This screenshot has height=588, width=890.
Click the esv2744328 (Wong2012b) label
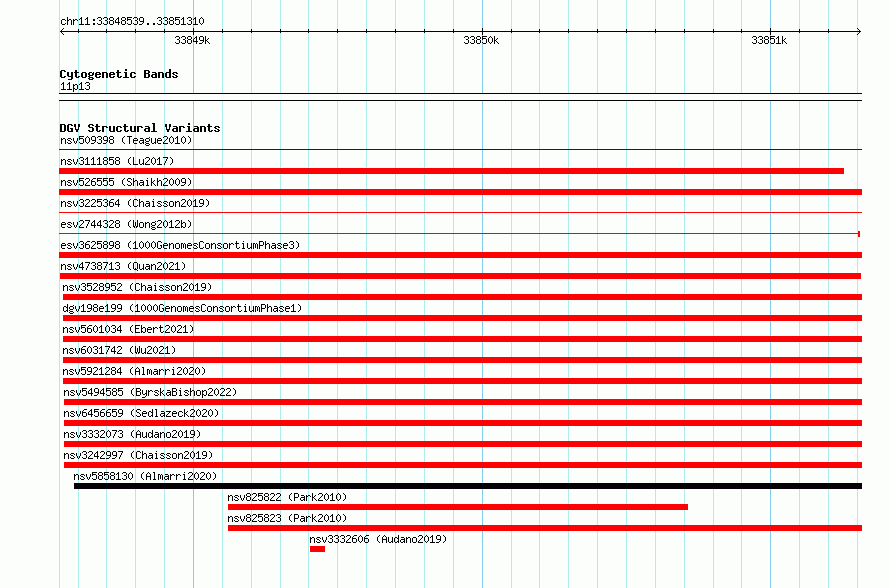pos(126,224)
